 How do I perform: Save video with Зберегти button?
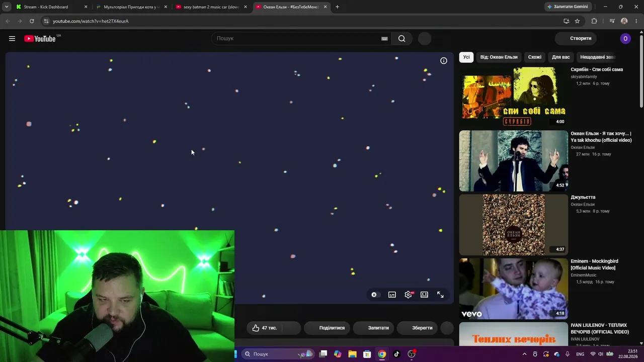pos(418,328)
